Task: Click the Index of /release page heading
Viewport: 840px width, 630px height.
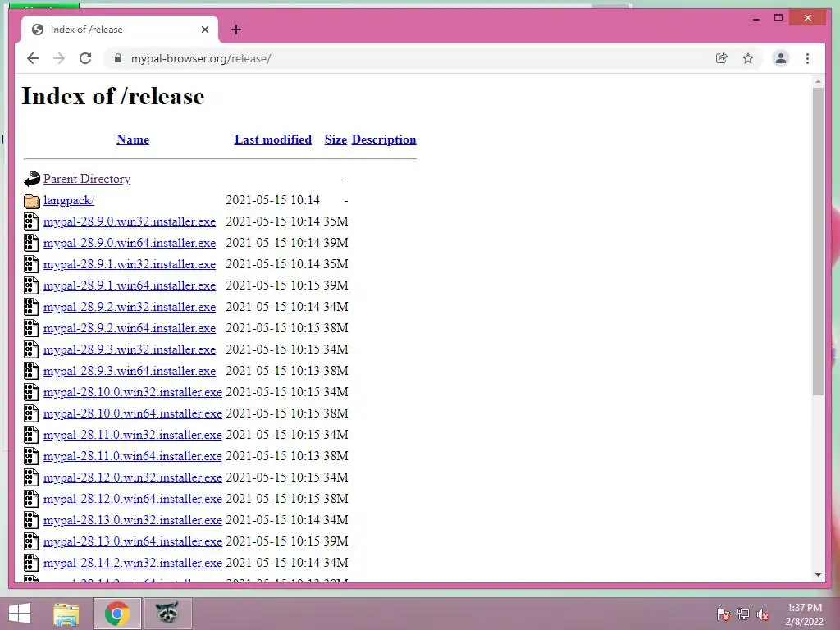Action: 113,97
